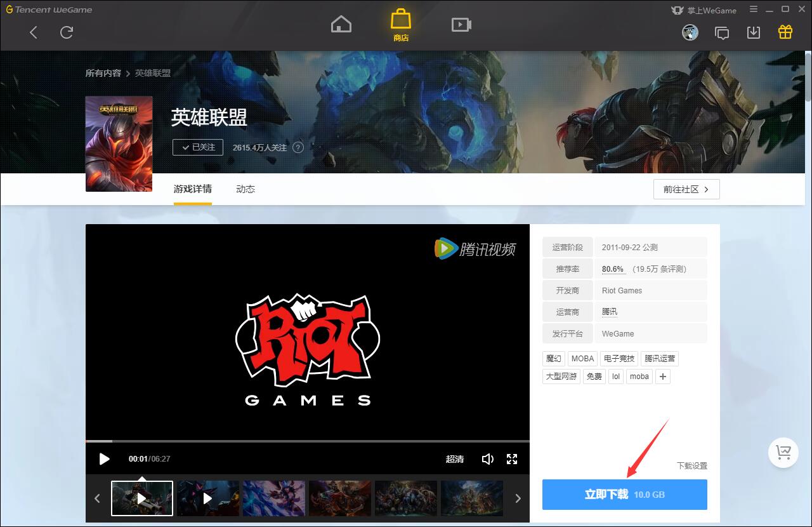812x527 pixels.
Task: Open the 超清 video quality selector
Action: (x=455, y=459)
